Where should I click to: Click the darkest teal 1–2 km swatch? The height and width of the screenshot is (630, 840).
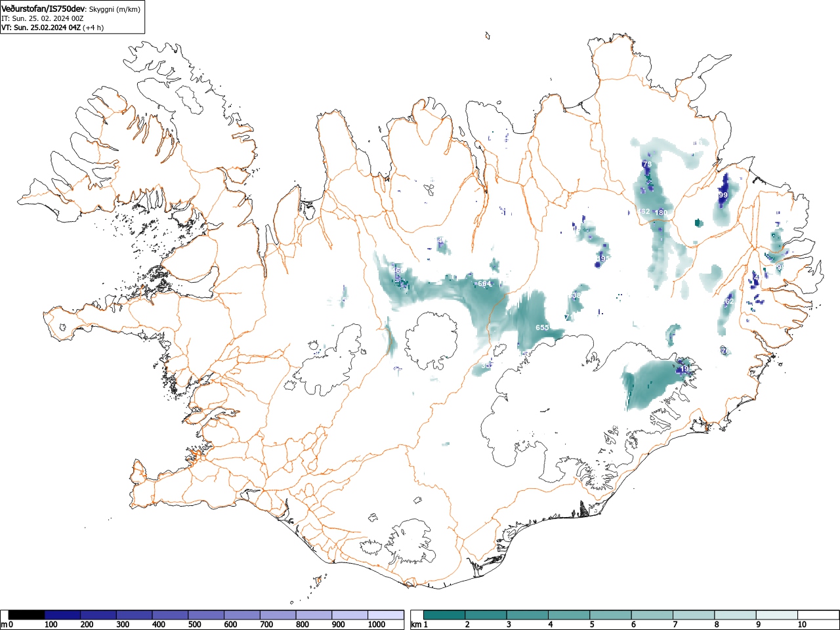coord(444,615)
